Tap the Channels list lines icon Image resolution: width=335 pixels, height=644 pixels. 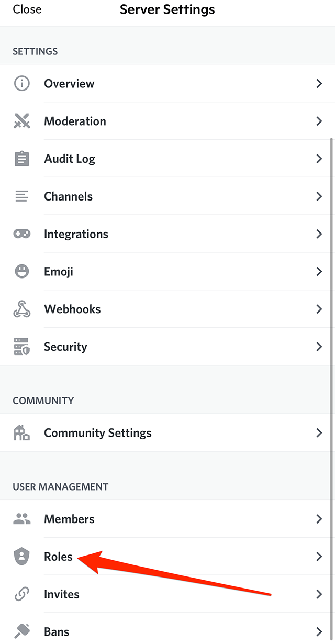[x=21, y=196]
